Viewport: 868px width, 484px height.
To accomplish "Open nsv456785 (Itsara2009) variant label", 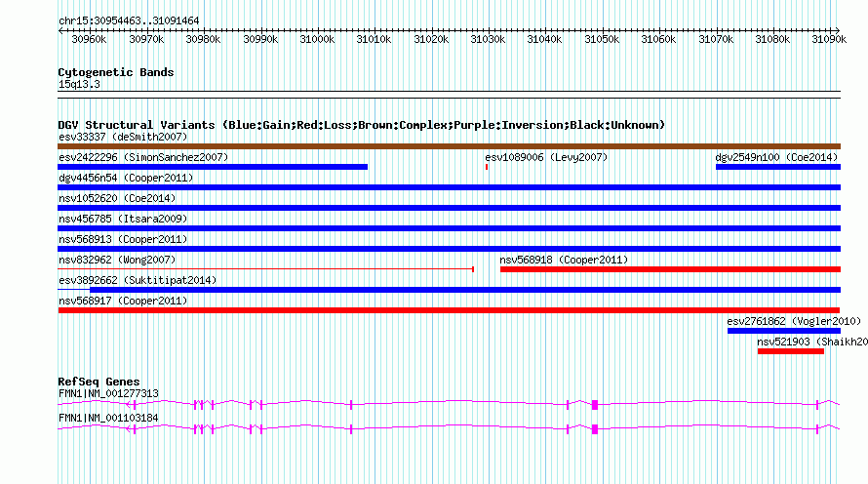I will (x=123, y=219).
